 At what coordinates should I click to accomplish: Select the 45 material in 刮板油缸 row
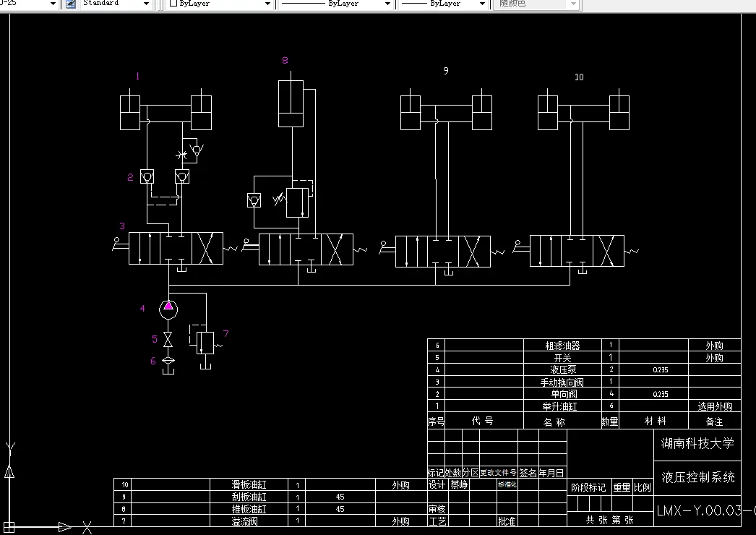(x=340, y=497)
